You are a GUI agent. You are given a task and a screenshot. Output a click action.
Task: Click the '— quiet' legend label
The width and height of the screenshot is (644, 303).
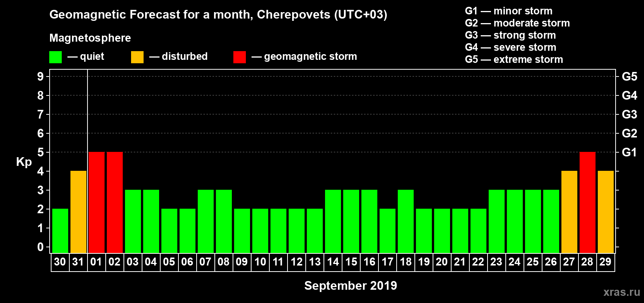(x=86, y=57)
